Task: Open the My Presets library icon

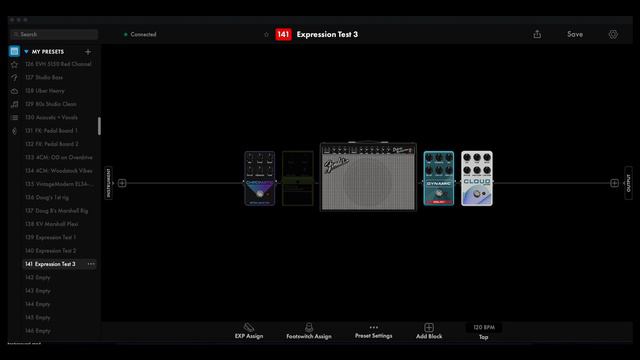Action: click(x=14, y=51)
